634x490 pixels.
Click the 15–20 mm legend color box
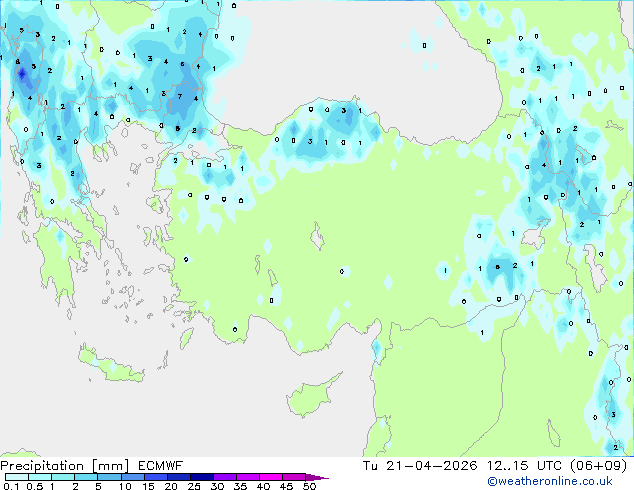(x=156, y=477)
